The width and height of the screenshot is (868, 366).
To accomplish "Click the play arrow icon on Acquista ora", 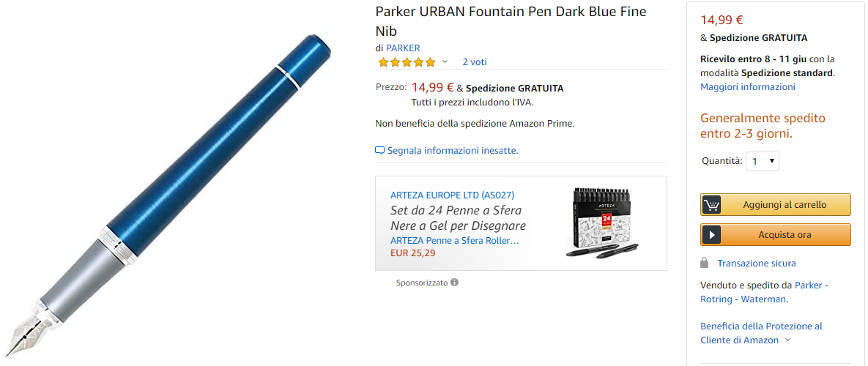I will pyautogui.click(x=712, y=235).
